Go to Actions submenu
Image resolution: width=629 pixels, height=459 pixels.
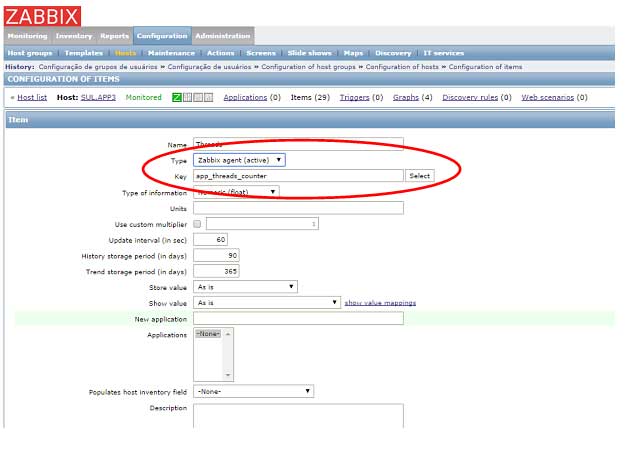pos(221,53)
